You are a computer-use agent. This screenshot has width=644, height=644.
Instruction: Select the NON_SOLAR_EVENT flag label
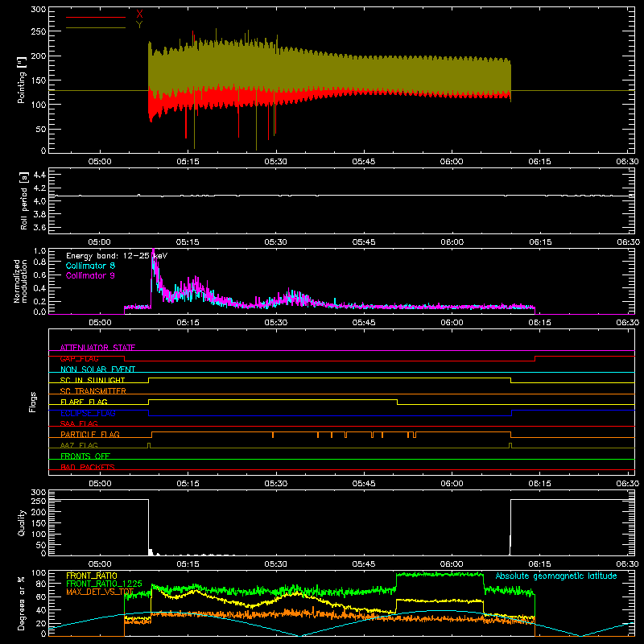pyautogui.click(x=97, y=369)
